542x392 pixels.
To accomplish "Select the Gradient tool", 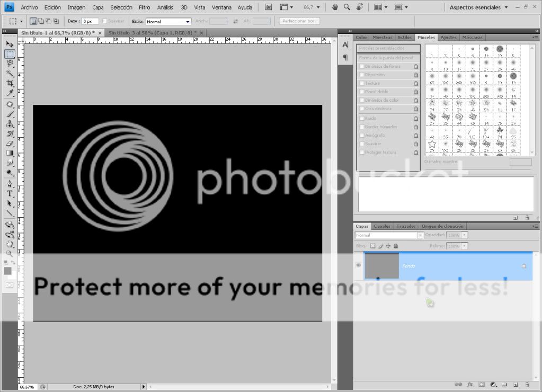I will click(x=10, y=153).
